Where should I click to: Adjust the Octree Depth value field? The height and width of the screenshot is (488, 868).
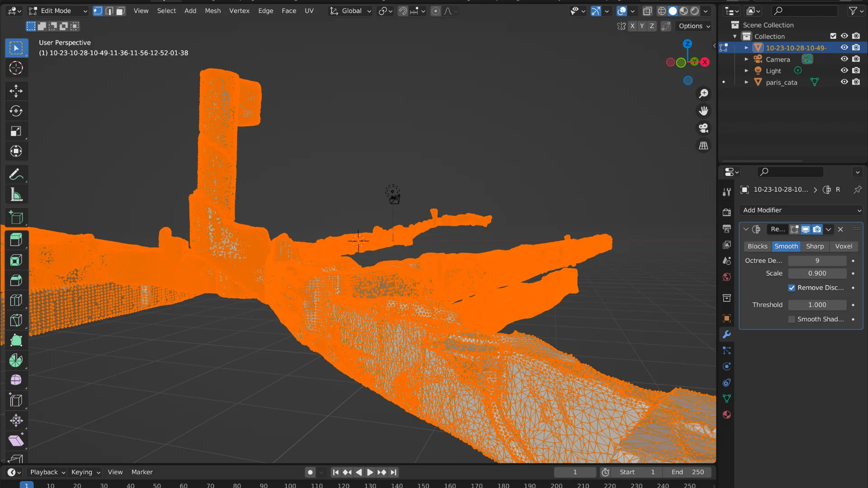pyautogui.click(x=817, y=261)
